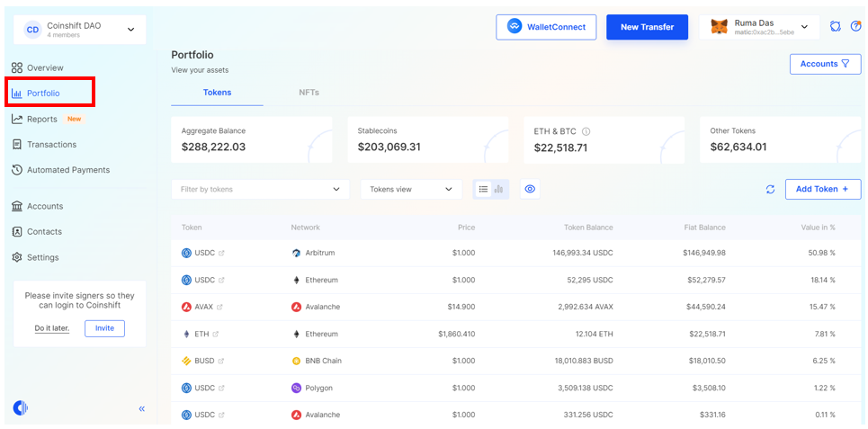Image resolution: width=868 pixels, height=429 pixels.
Task: Click the Coinshift logo at sidebar bottom
Action: pyautogui.click(x=21, y=408)
